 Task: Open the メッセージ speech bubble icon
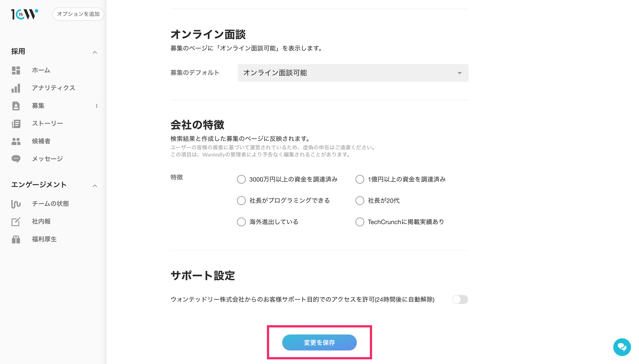pos(16,159)
